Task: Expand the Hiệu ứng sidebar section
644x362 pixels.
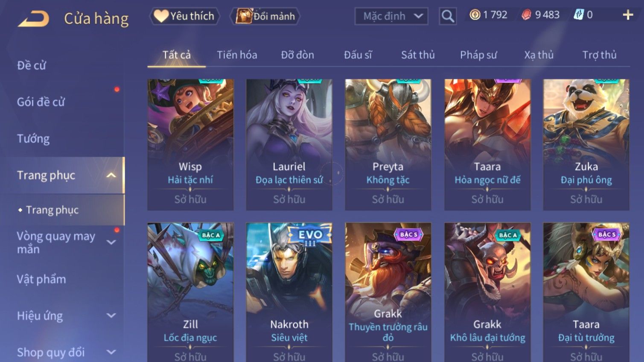Action: pyautogui.click(x=111, y=315)
